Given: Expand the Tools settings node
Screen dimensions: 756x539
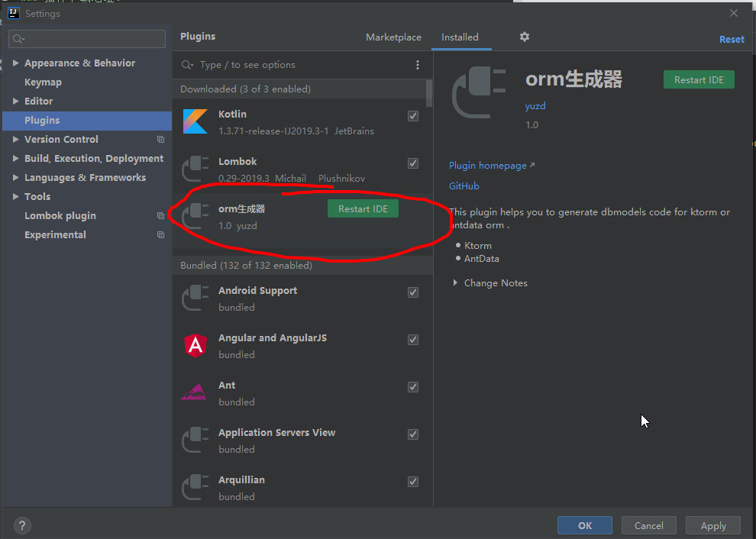Looking at the screenshot, I should [15, 196].
